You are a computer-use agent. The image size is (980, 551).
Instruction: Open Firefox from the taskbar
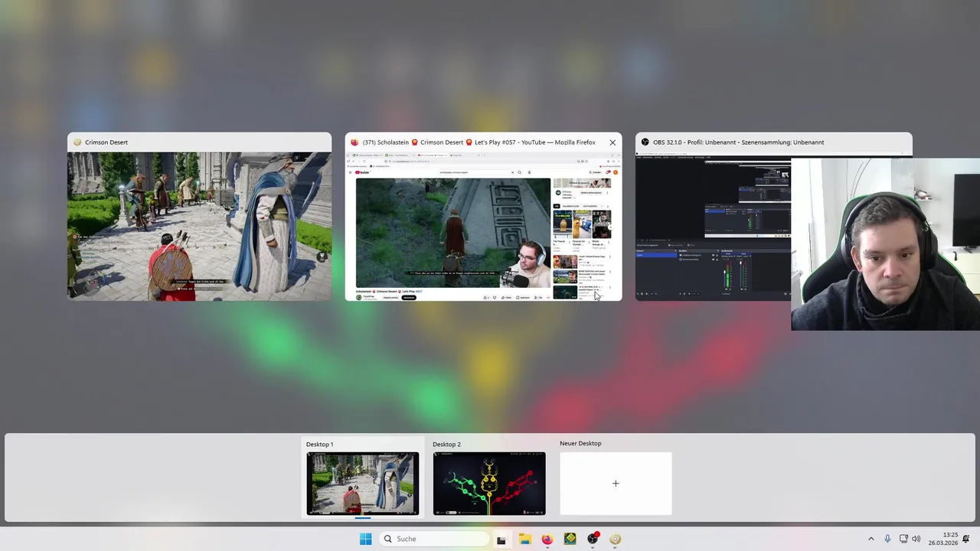click(x=547, y=540)
